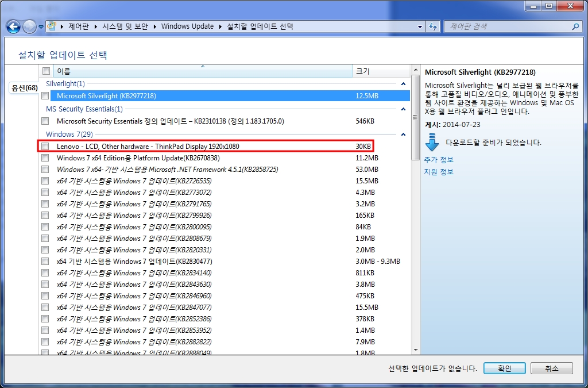Collapse the Windows 7(29) group
588x388 pixels.
tap(404, 135)
